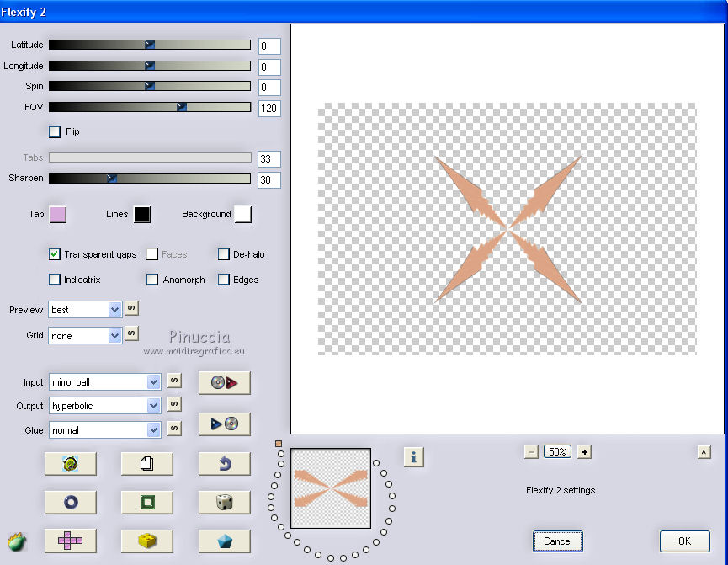Click the Cancel button
This screenshot has height=565, width=728.
(558, 541)
